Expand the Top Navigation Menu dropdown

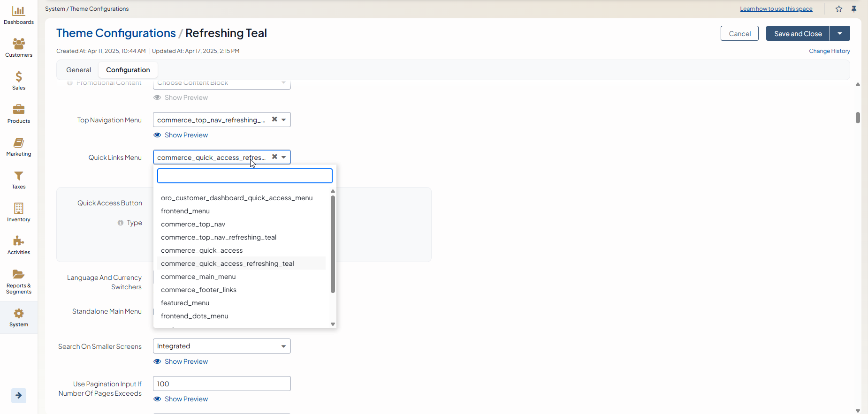click(283, 120)
